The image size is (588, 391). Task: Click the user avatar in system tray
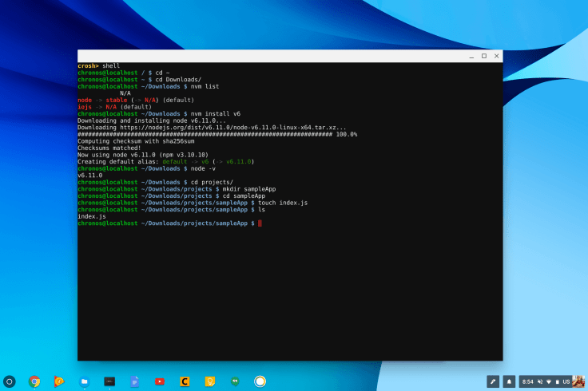pyautogui.click(x=578, y=381)
